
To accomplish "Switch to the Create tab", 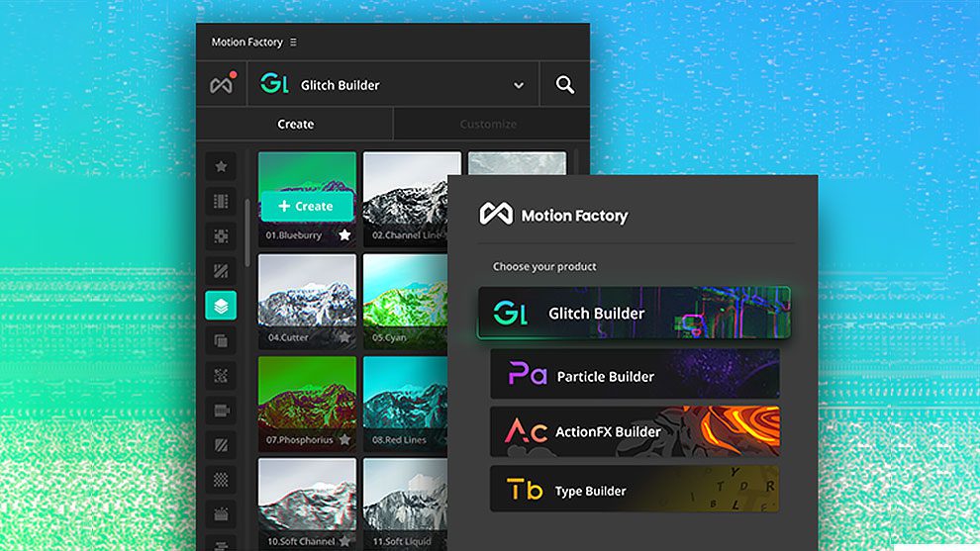I will tap(295, 124).
